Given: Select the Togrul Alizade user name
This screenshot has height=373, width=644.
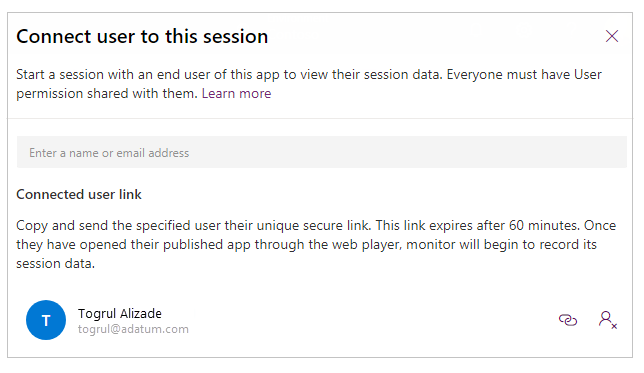Looking at the screenshot, I should tap(120, 313).
